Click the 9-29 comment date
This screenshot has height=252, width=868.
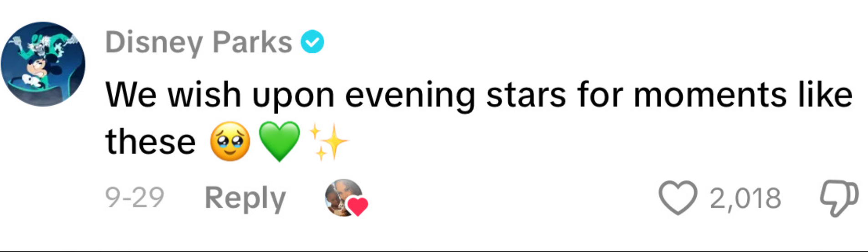(134, 198)
